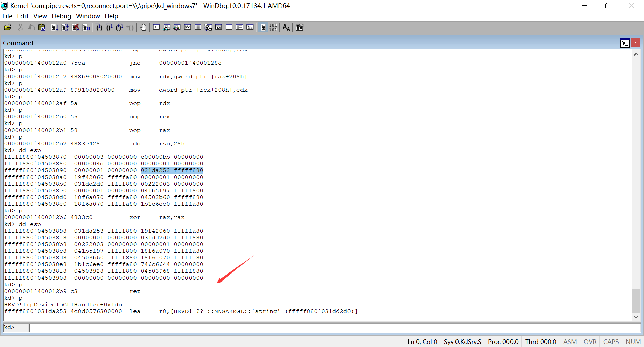Open the Registers window icon

coord(187,27)
